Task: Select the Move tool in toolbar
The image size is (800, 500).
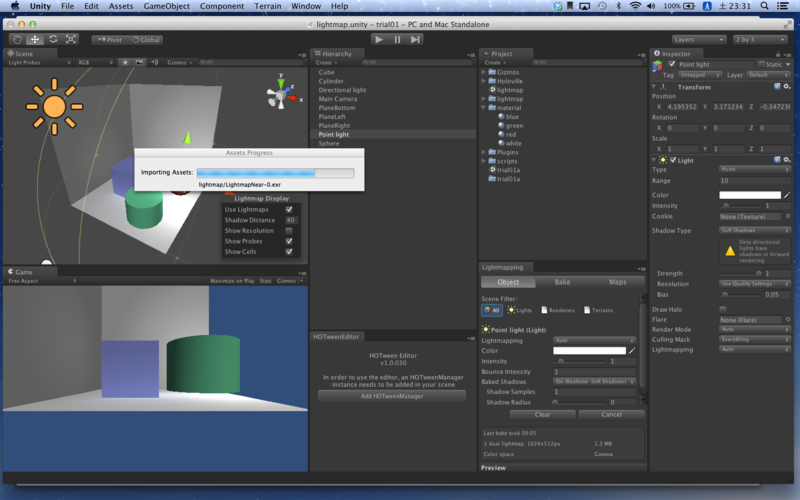Action: tap(35, 39)
